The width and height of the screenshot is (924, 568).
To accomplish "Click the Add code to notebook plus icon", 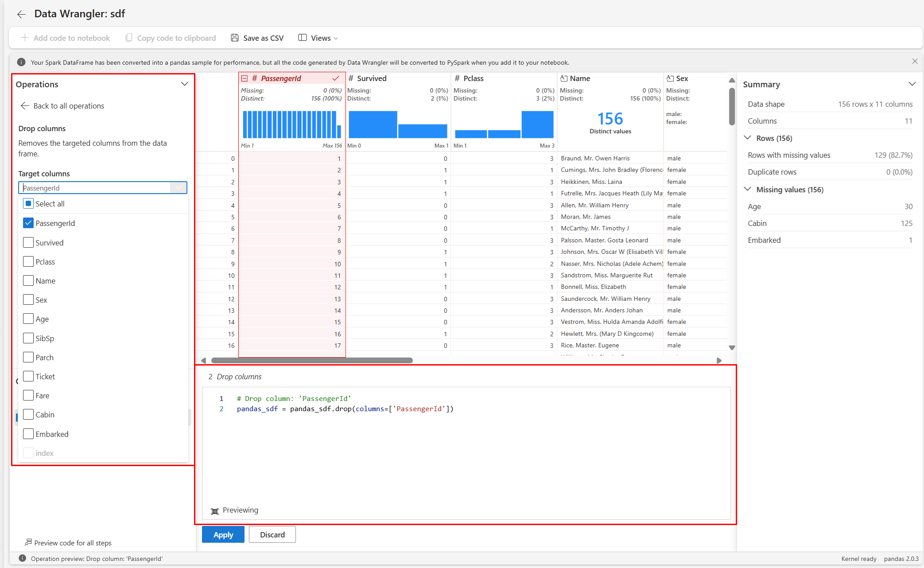I will tap(25, 38).
